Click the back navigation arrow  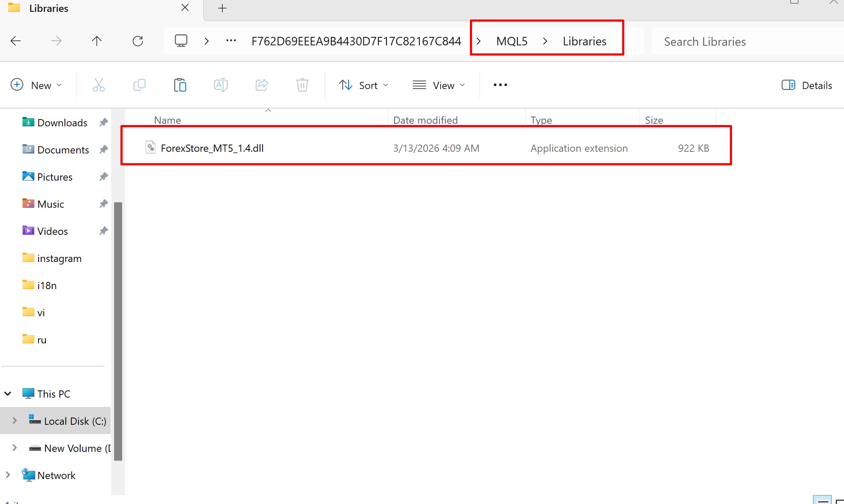click(x=16, y=41)
